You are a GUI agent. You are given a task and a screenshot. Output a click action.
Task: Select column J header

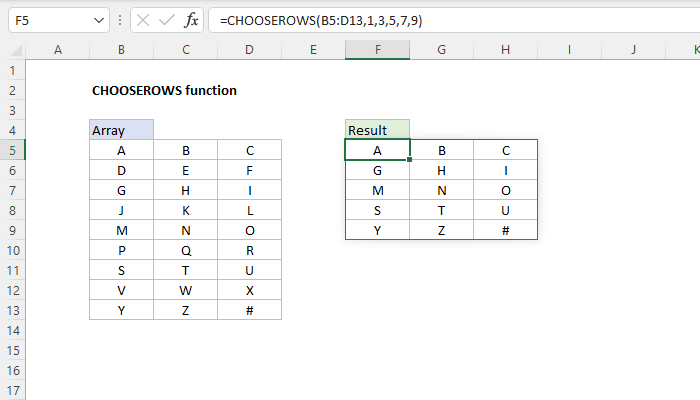pos(633,50)
